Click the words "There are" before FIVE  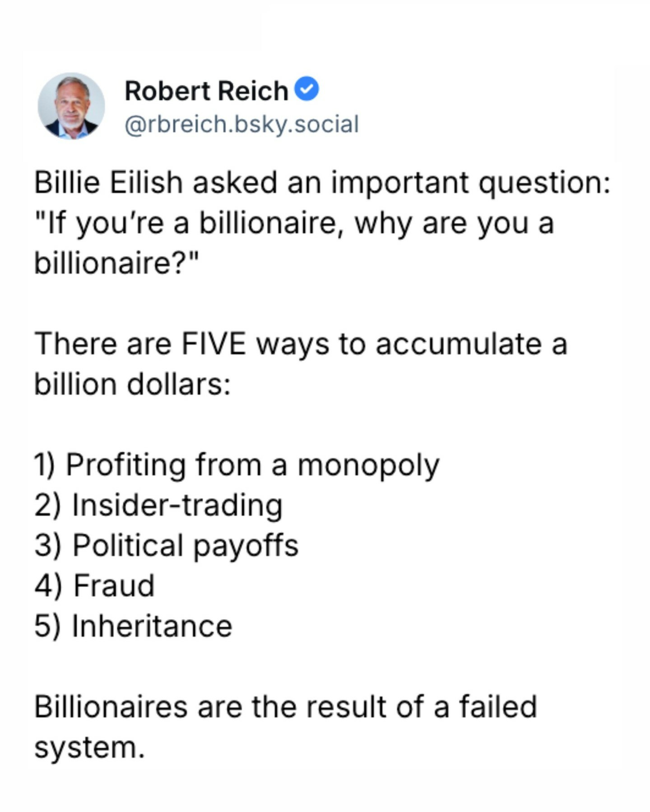pyautogui.click(x=102, y=344)
